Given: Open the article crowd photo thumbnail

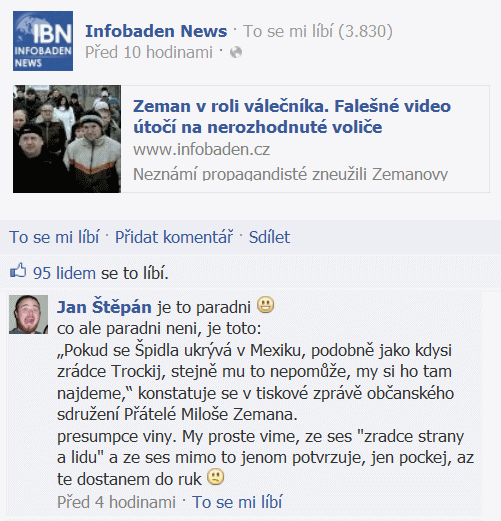Looking at the screenshot, I should point(67,139).
